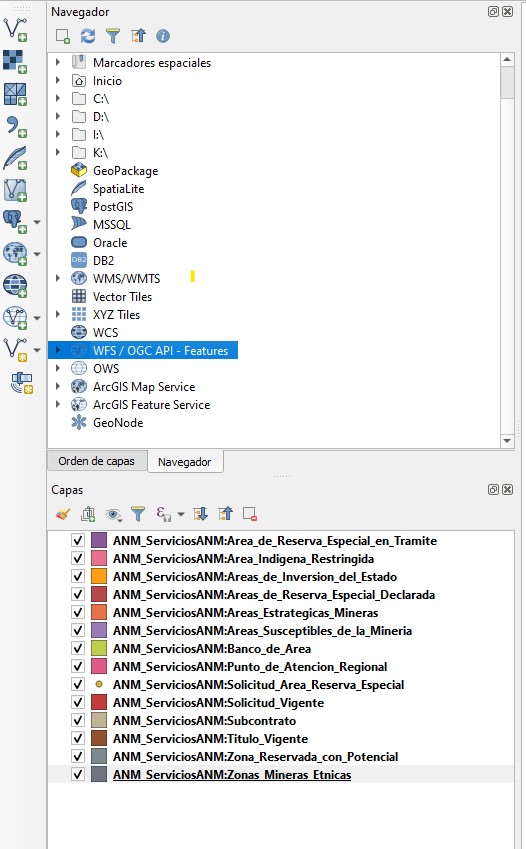
Task: Select the Vector Tiles browser entry
Action: [x=122, y=296]
